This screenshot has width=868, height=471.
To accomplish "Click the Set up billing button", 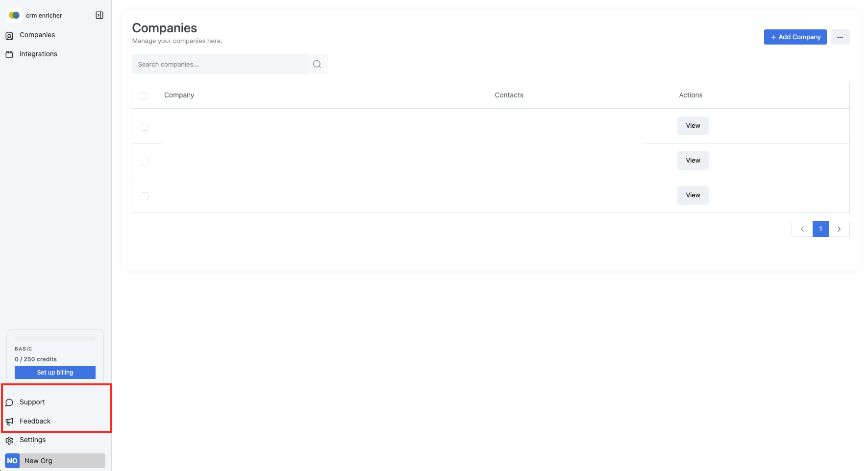I will click(x=55, y=373).
